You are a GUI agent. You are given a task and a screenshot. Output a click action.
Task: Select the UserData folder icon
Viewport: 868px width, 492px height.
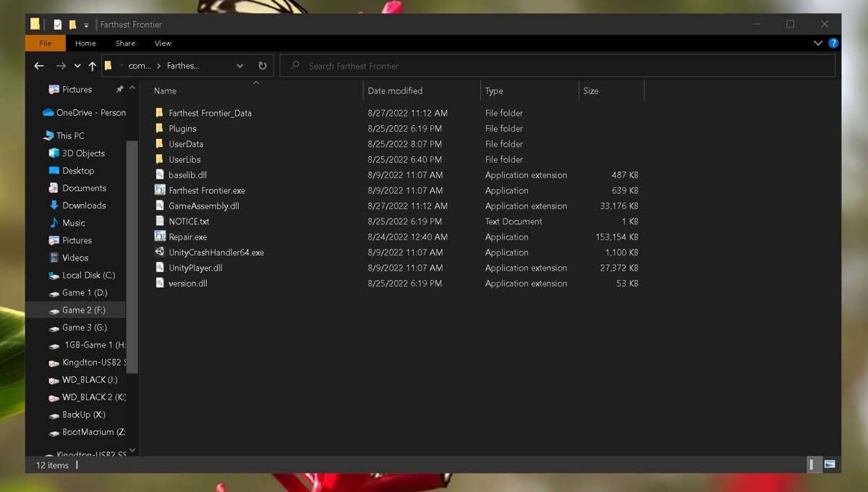click(x=160, y=144)
